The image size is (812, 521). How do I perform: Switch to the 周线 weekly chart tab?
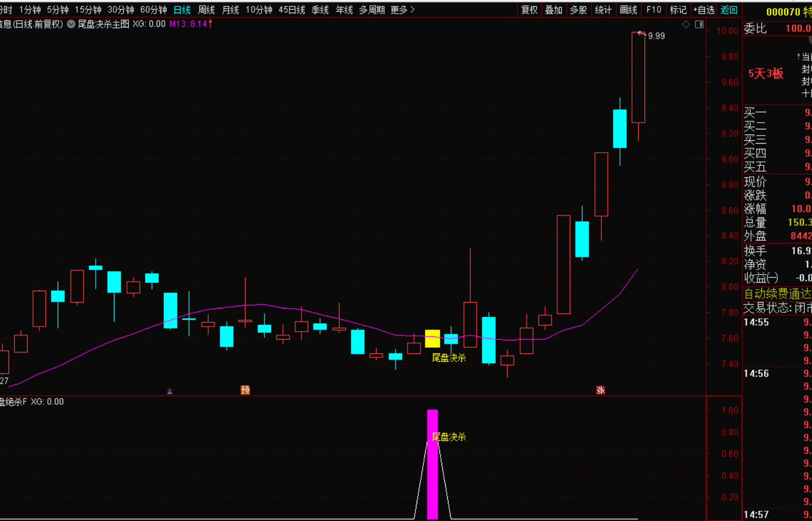pyautogui.click(x=206, y=10)
